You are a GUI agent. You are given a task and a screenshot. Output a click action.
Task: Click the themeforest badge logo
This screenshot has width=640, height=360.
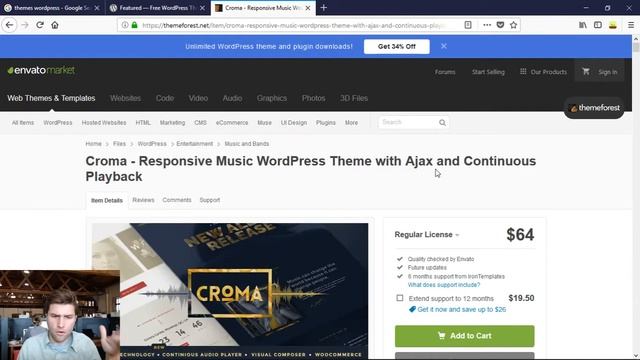coord(594,108)
